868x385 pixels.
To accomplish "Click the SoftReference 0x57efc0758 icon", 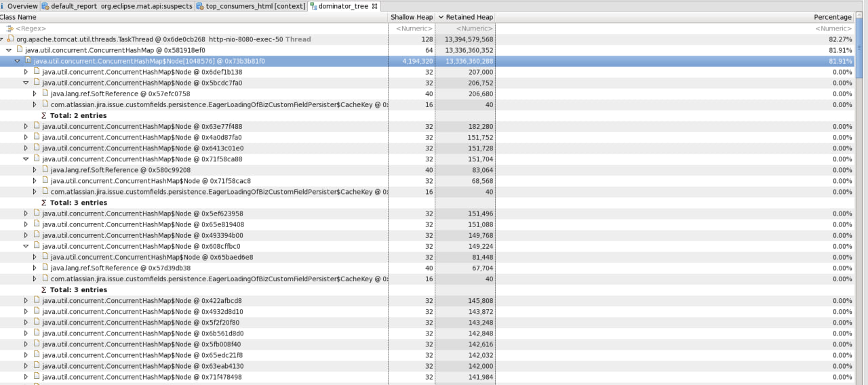I will [45, 94].
